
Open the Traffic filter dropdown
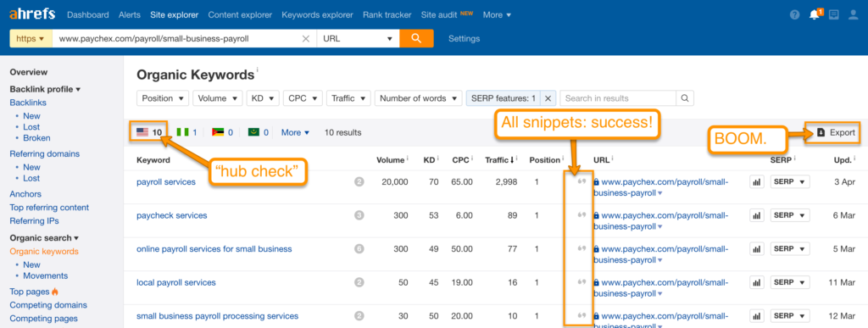coord(348,98)
